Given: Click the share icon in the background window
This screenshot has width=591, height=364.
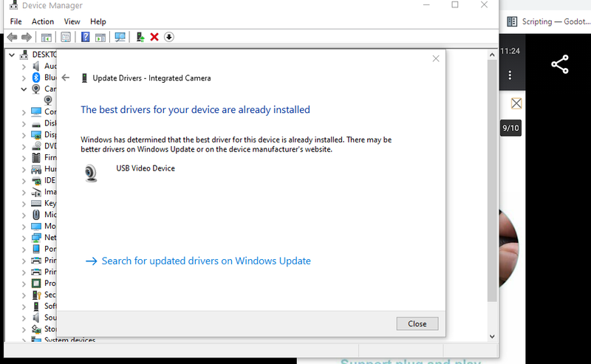Looking at the screenshot, I should [560, 64].
